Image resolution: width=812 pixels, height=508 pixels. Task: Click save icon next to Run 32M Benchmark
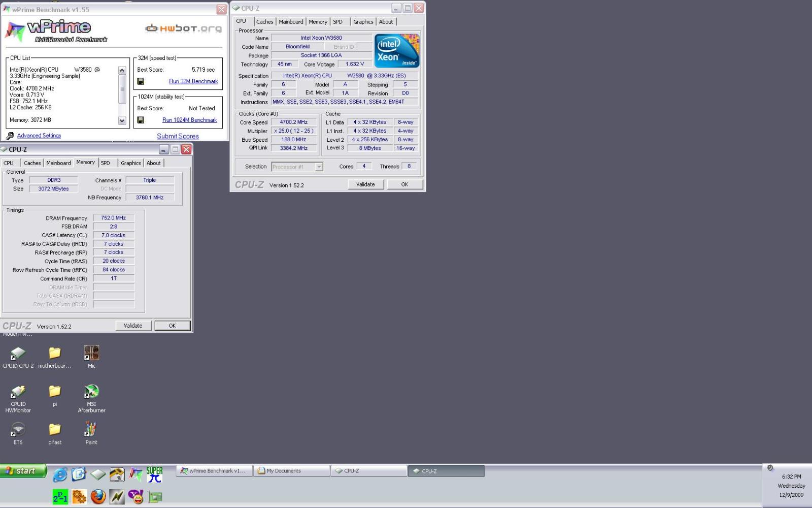tap(141, 81)
